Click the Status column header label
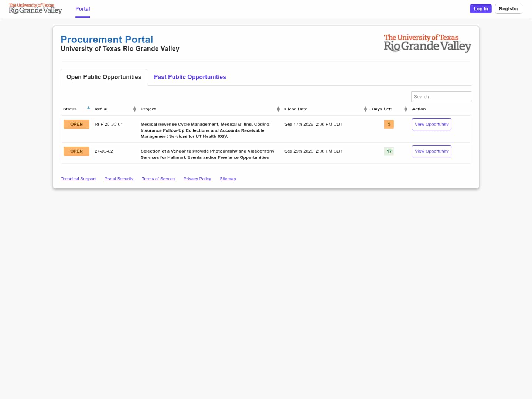 pyautogui.click(x=70, y=109)
